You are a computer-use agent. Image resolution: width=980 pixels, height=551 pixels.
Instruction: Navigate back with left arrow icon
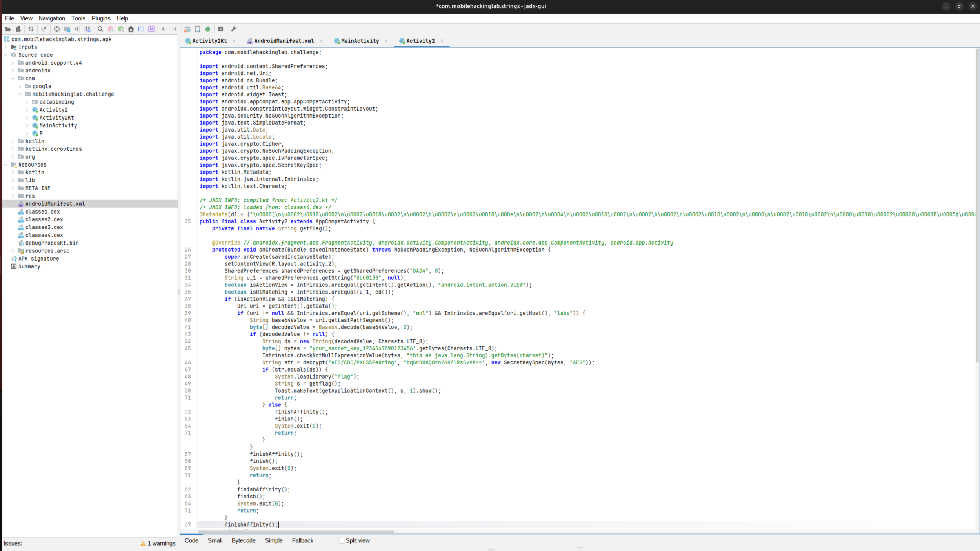point(164,29)
